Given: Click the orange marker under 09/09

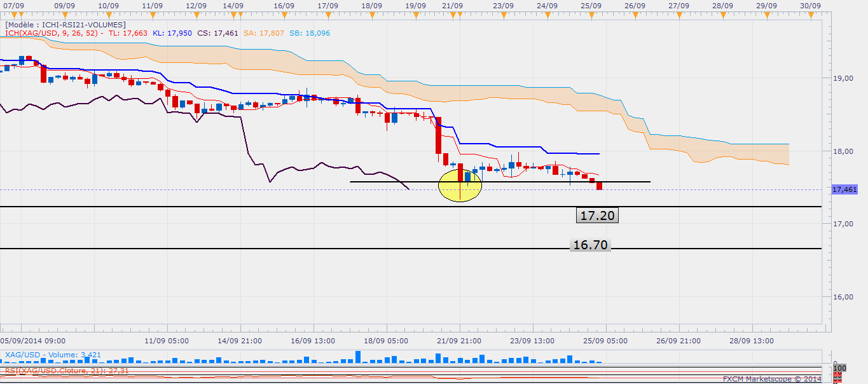Looking at the screenshot, I should tap(64, 15).
